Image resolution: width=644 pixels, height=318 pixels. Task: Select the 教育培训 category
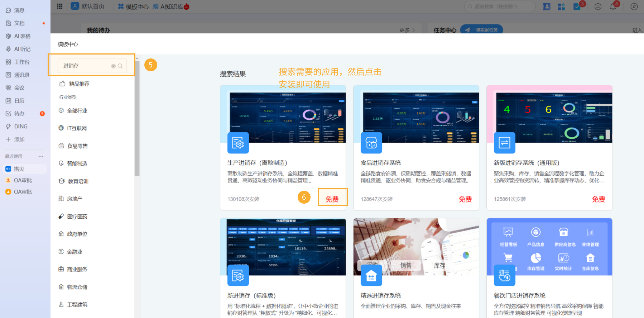pyautogui.click(x=73, y=181)
